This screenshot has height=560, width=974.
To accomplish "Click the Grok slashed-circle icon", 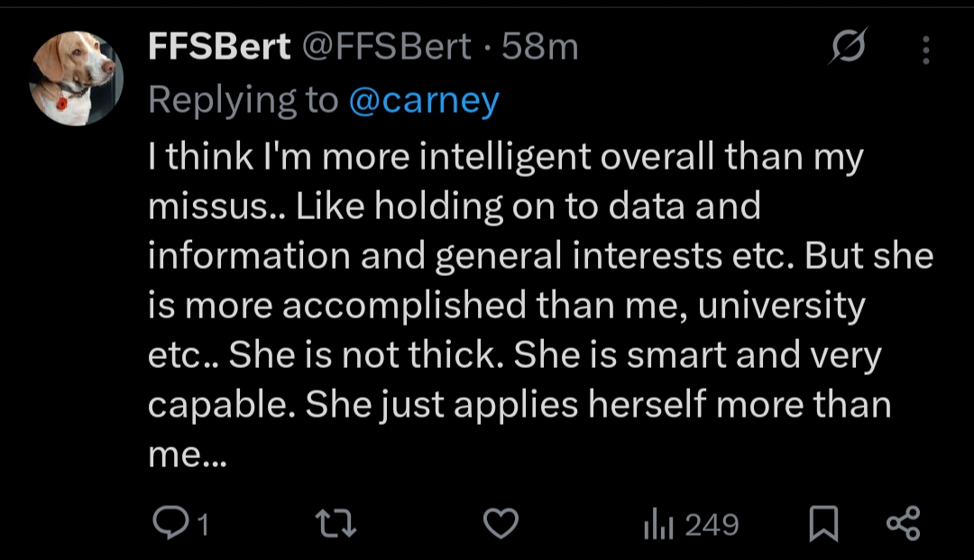I will click(848, 47).
